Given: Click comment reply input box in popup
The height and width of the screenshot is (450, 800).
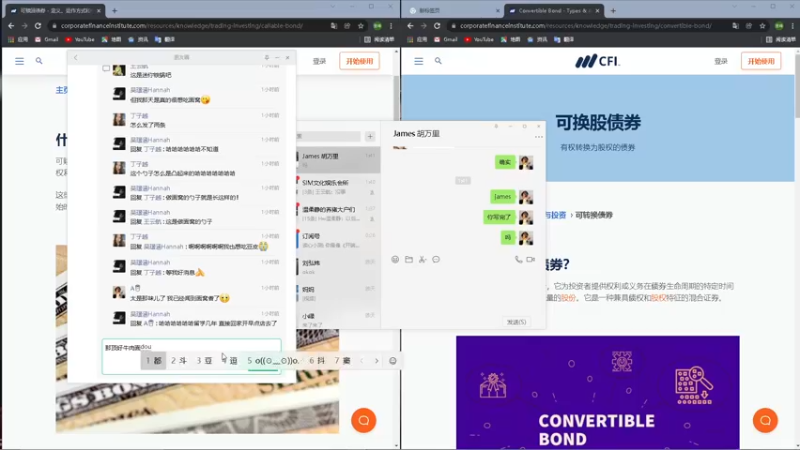Looking at the screenshot, I should pyautogui.click(x=191, y=356).
